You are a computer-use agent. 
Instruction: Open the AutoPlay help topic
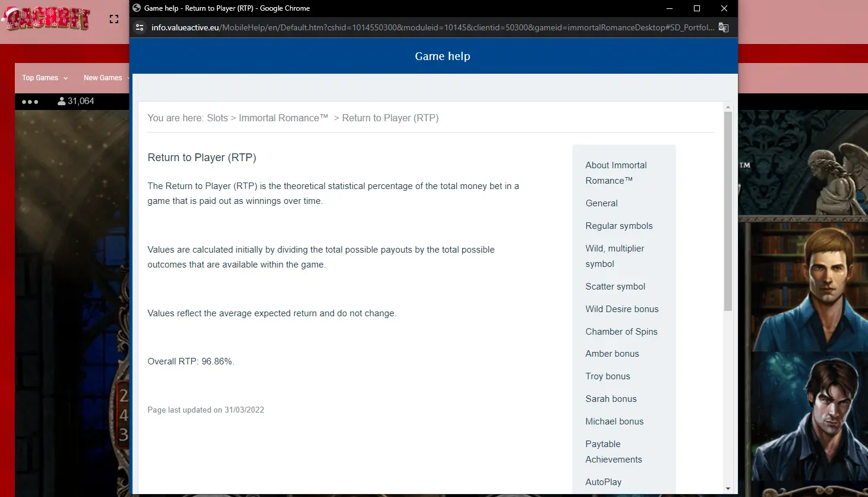tap(603, 482)
